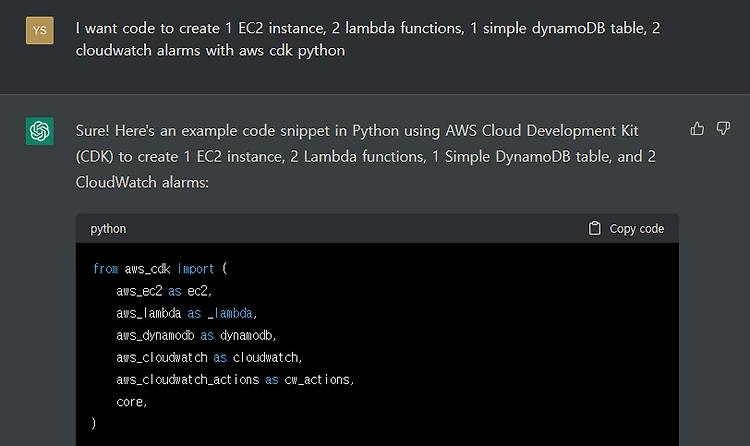
Task: Click the Copy code button label
Action: [636, 229]
